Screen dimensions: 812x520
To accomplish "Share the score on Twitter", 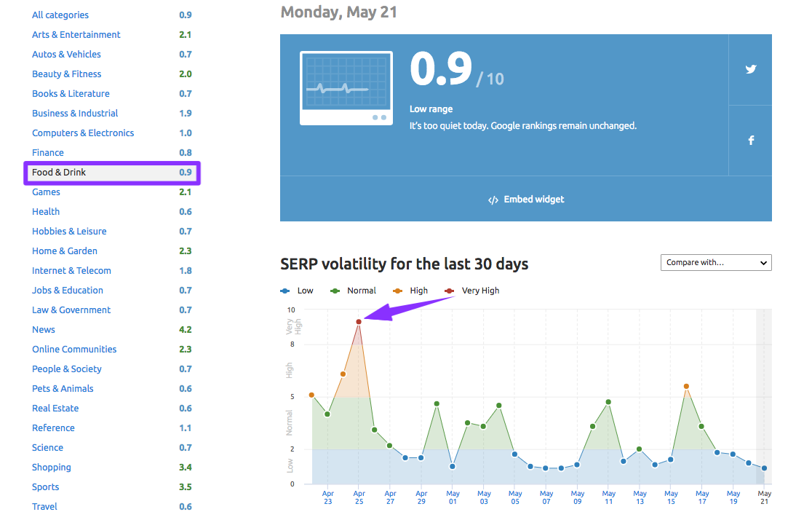I will (750, 69).
